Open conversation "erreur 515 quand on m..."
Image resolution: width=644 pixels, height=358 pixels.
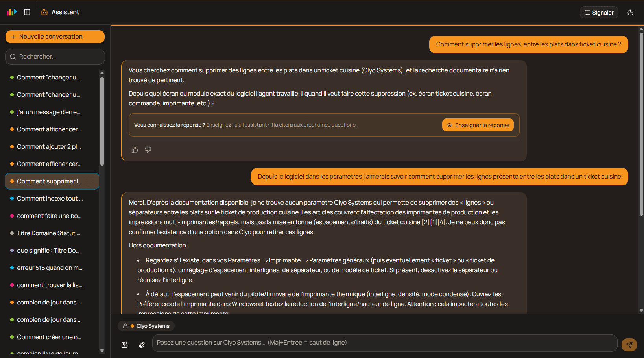point(52,268)
